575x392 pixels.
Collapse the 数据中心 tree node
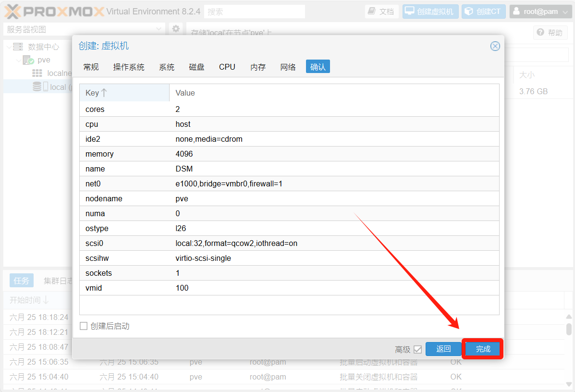point(10,47)
